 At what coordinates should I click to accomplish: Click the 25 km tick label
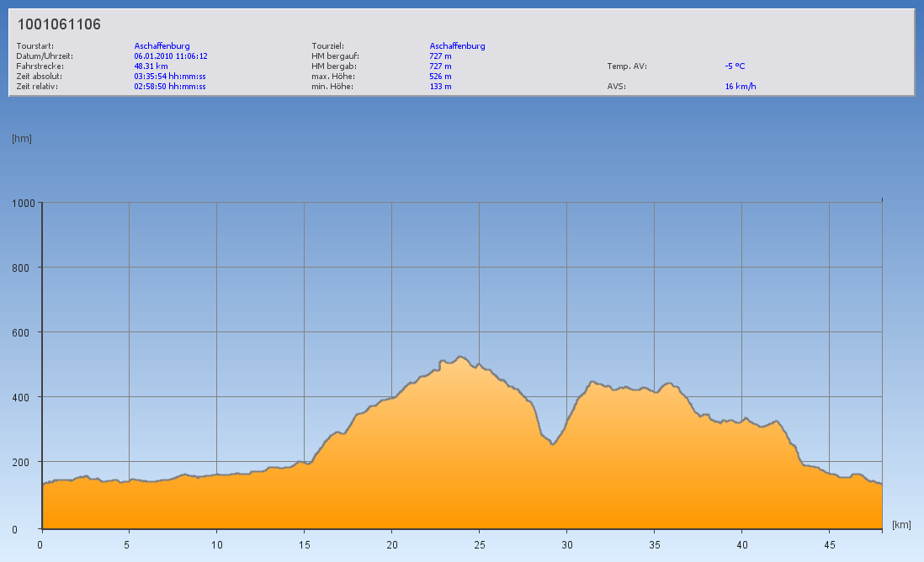479,543
